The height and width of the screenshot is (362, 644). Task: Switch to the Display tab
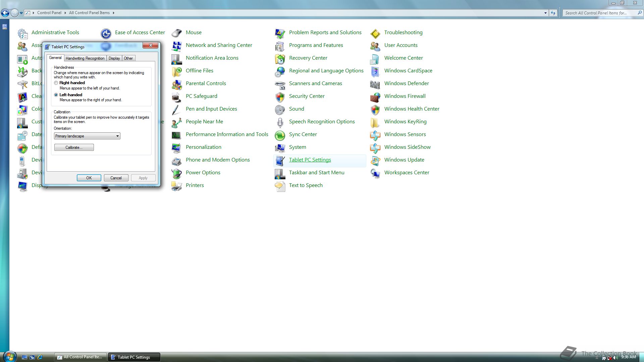pos(114,58)
